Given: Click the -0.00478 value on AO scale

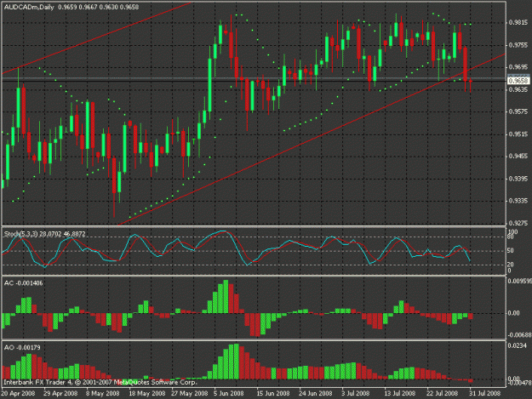Looking at the screenshot, I should [519, 383].
